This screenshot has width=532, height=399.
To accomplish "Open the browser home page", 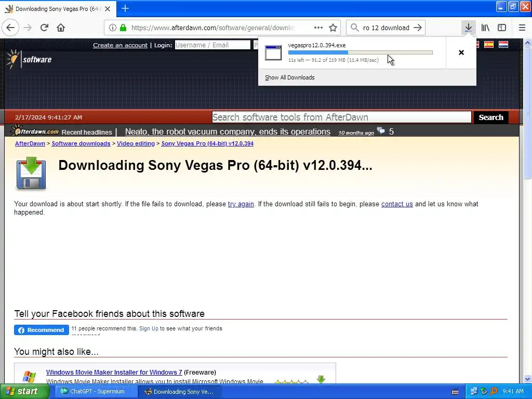I will point(61,28).
